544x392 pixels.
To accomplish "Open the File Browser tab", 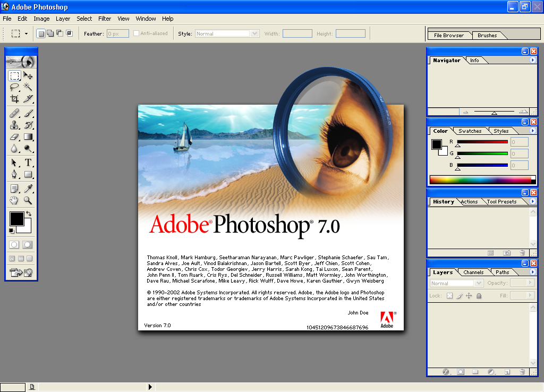I will tap(448, 36).
